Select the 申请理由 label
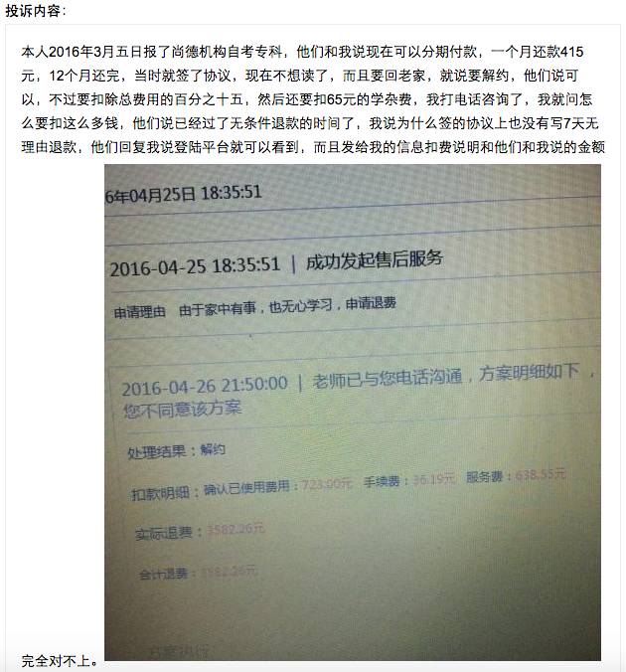Viewport: 626px width, 672px height. point(140,312)
